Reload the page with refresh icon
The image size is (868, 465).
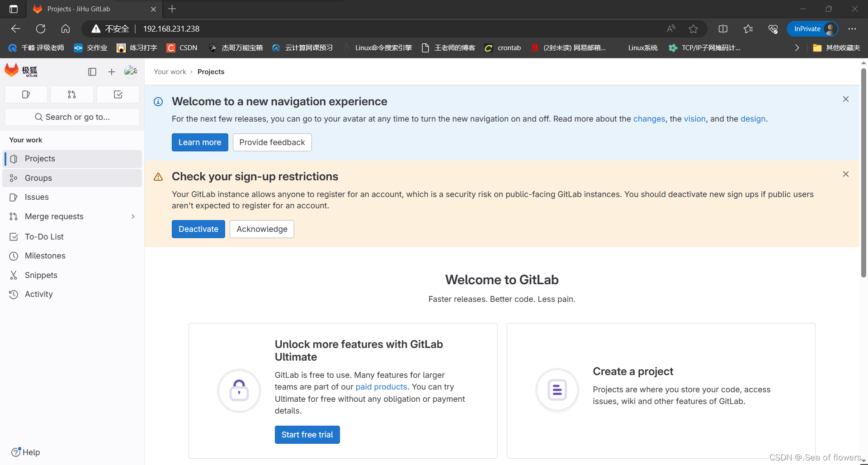click(41, 29)
